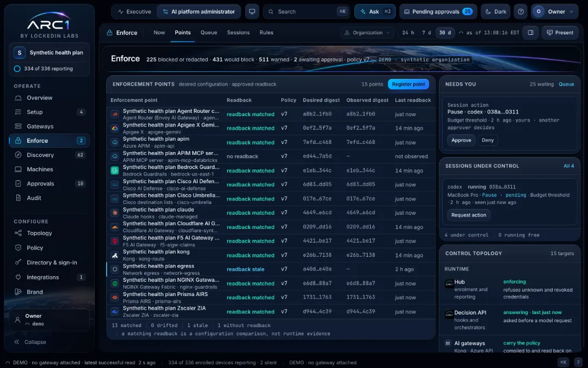Select the 30 d time range

pos(445,33)
